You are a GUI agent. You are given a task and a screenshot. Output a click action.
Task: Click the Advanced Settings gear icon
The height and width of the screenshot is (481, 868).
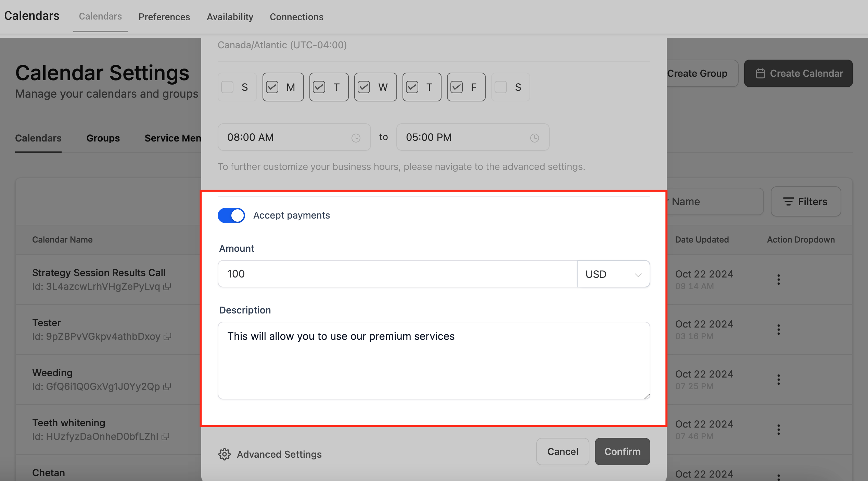(x=225, y=454)
